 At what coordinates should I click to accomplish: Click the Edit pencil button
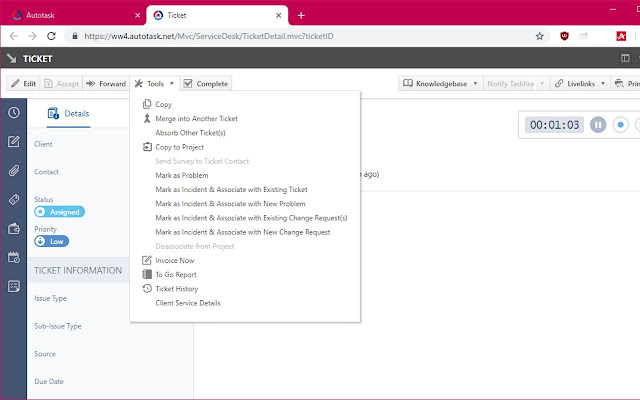[x=24, y=84]
